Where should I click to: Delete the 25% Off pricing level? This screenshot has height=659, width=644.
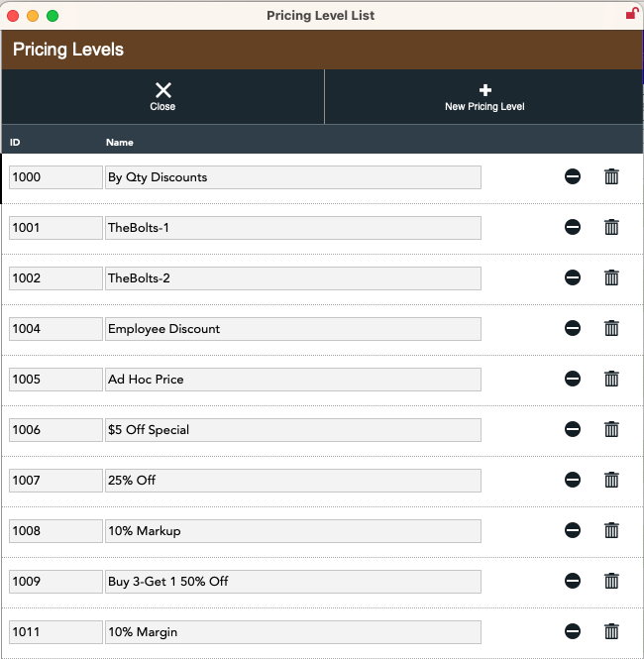tap(611, 480)
